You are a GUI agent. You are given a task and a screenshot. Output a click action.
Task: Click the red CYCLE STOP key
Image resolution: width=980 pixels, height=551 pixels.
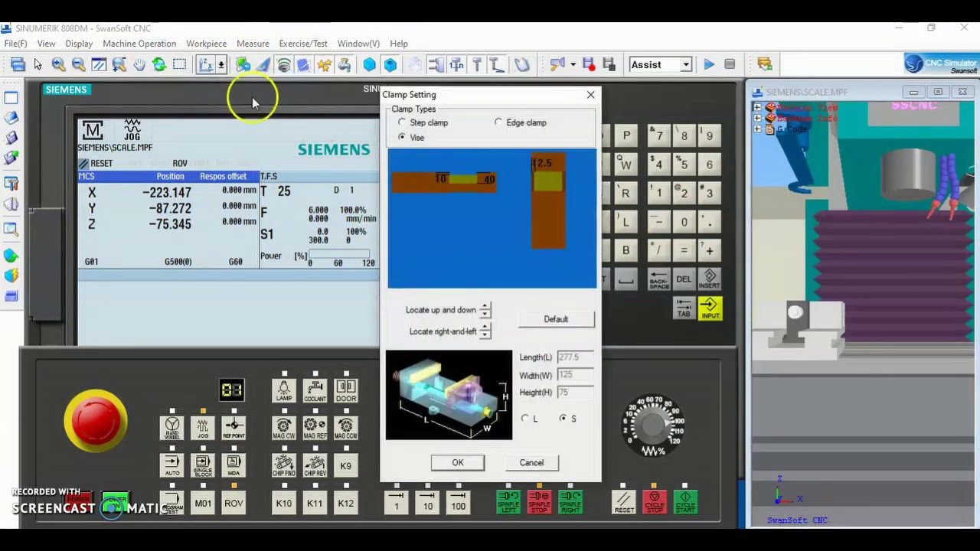point(655,503)
